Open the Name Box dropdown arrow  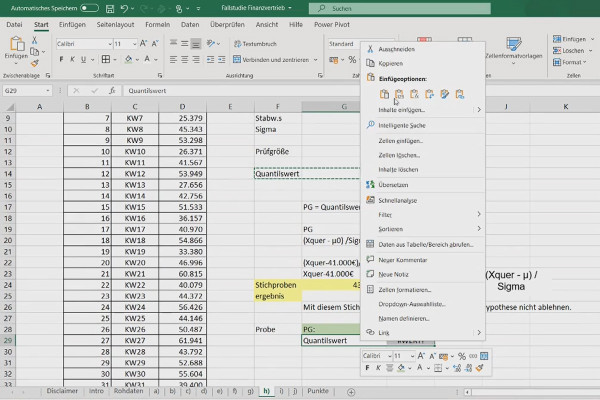(x=48, y=91)
